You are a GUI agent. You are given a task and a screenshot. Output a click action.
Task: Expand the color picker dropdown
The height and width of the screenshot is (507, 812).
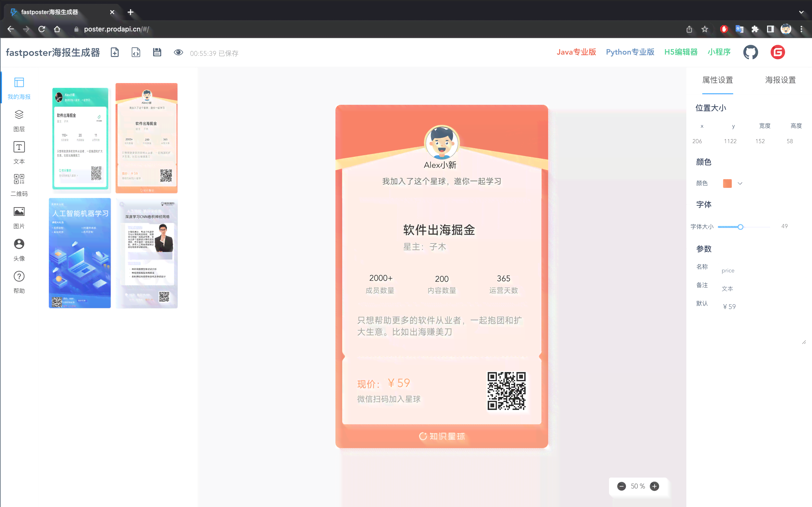click(x=740, y=183)
